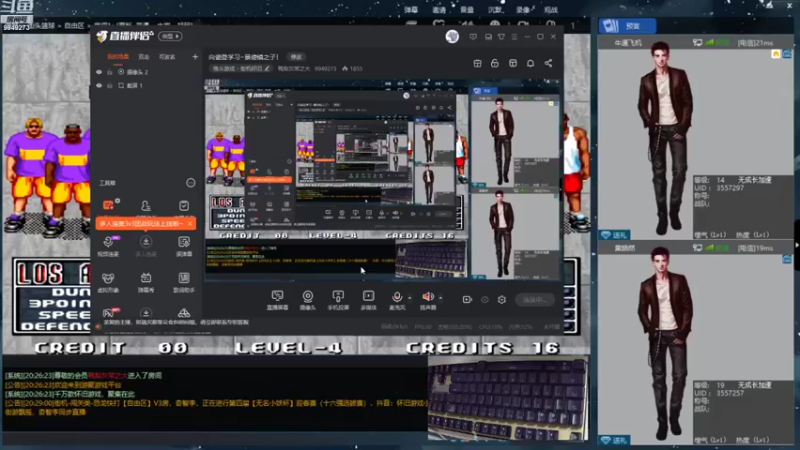This screenshot has height=450, width=800.
Task: Toggle the lock on the 摄像头 2 source
Action: click(x=110, y=72)
